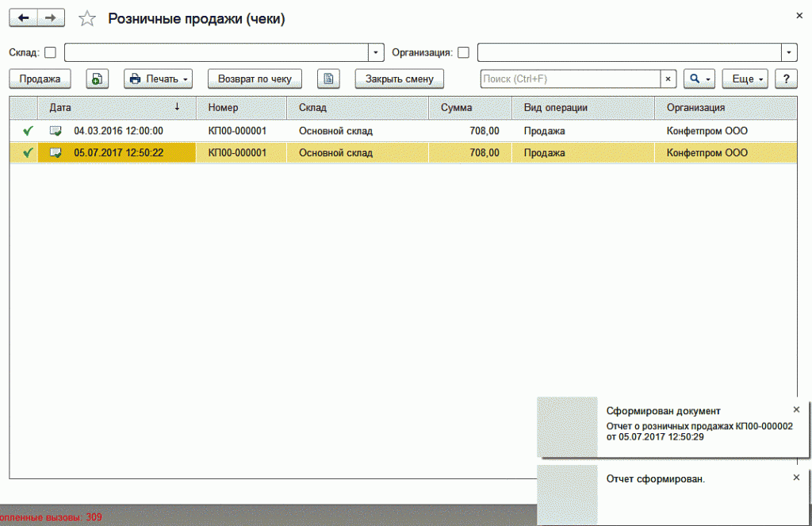
Task: Click the forward navigation arrow
Action: tap(51, 17)
